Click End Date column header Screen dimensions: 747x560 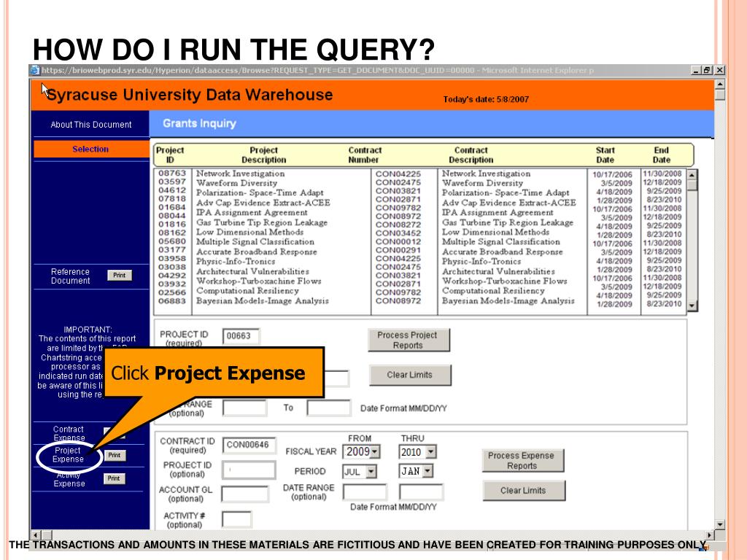click(661, 155)
